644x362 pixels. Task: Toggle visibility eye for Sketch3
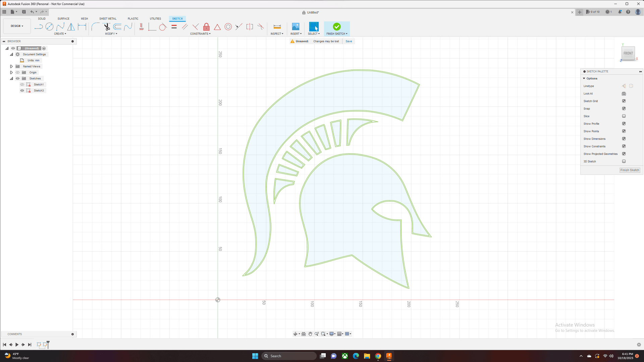[22, 90]
